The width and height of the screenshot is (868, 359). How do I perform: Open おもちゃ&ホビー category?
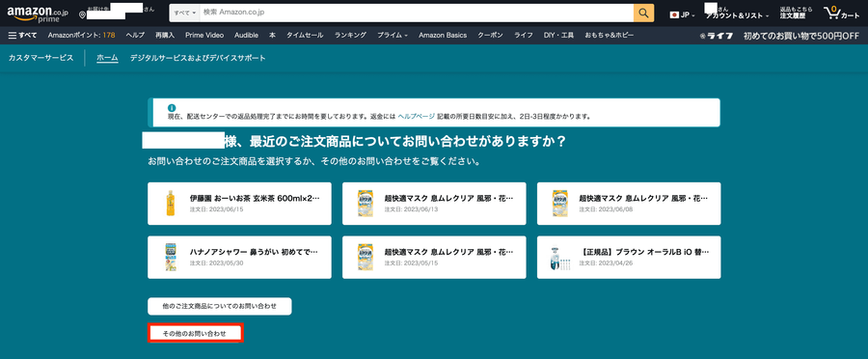tap(610, 35)
